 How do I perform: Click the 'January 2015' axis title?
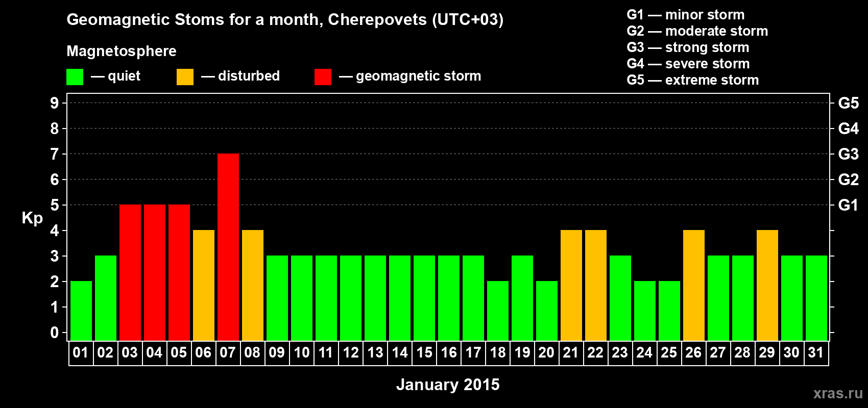coord(448,385)
